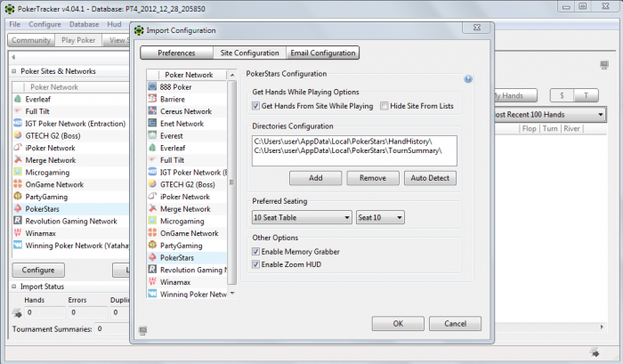This screenshot has height=364, width=623.
Task: Check Hide Site From Lists
Action: click(x=384, y=106)
